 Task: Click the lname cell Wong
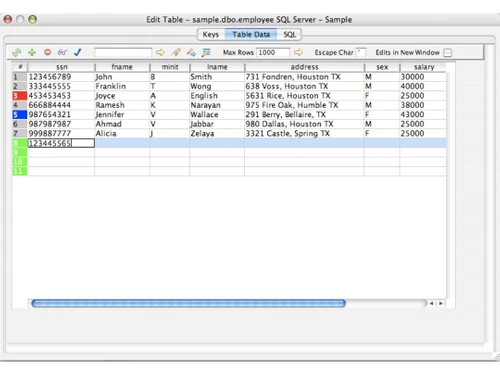(217, 86)
